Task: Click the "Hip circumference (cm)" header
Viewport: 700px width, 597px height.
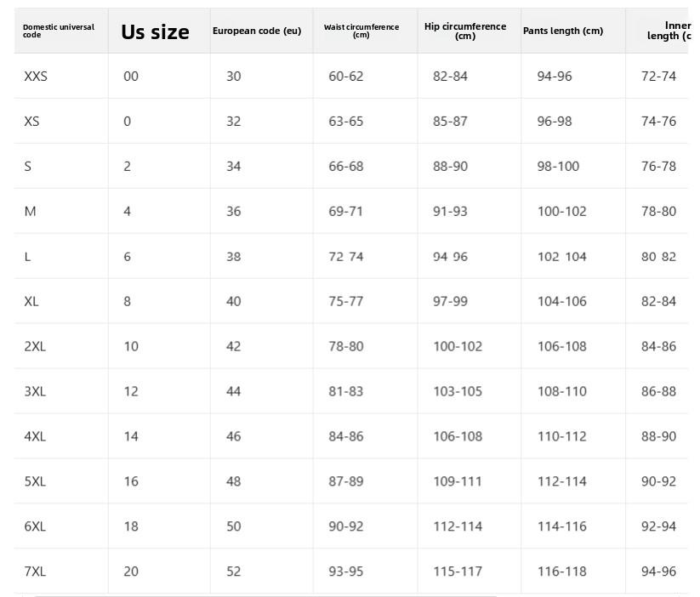Action: (465, 31)
